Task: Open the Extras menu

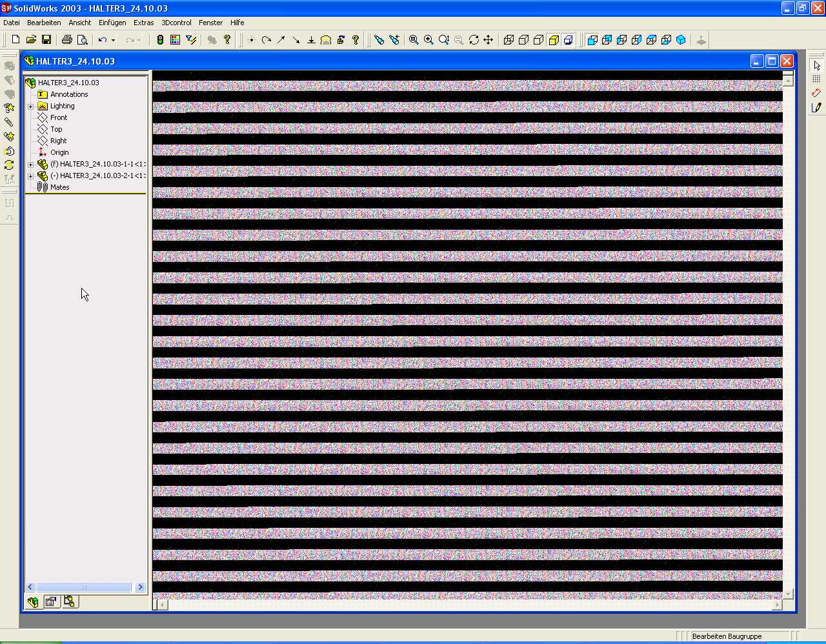Action: point(144,23)
